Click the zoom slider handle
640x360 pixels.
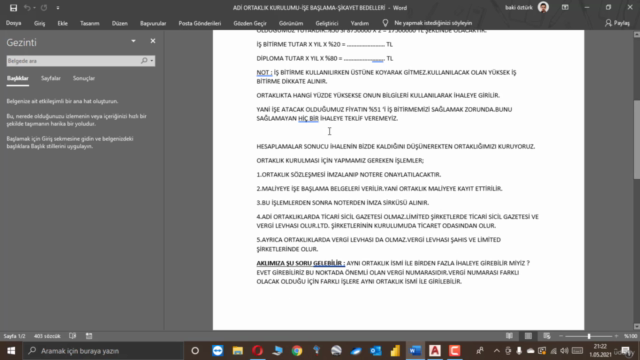coord(589,336)
